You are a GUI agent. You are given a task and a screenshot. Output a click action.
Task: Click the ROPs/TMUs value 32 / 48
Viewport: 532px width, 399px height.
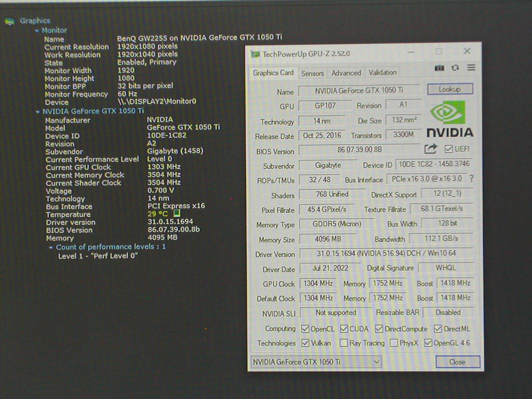coord(320,180)
